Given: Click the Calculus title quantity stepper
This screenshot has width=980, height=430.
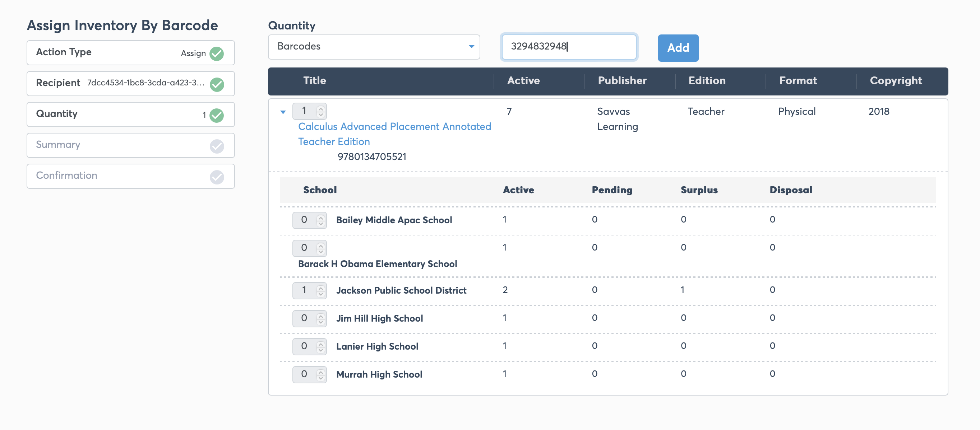Looking at the screenshot, I should click(x=309, y=111).
